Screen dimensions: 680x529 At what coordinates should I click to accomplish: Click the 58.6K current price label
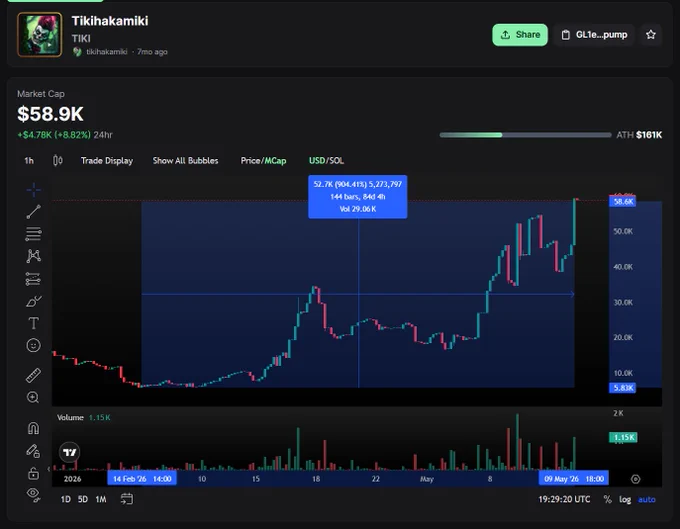tap(623, 202)
